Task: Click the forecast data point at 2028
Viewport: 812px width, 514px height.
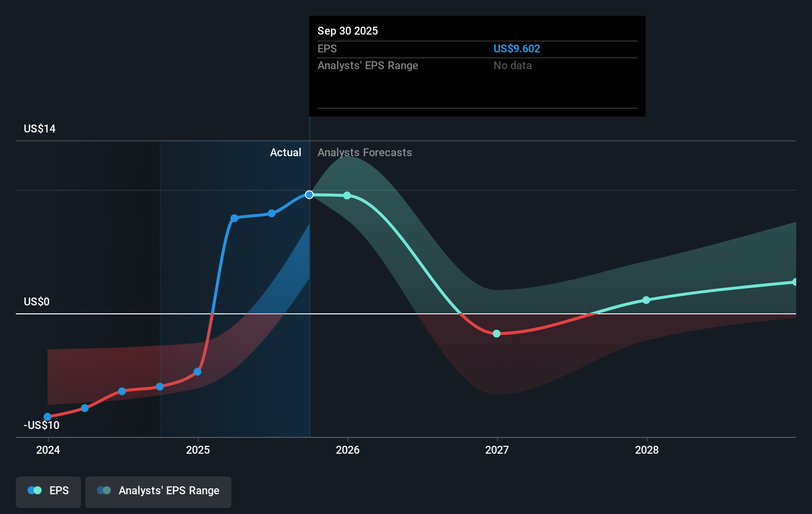Action: point(646,300)
